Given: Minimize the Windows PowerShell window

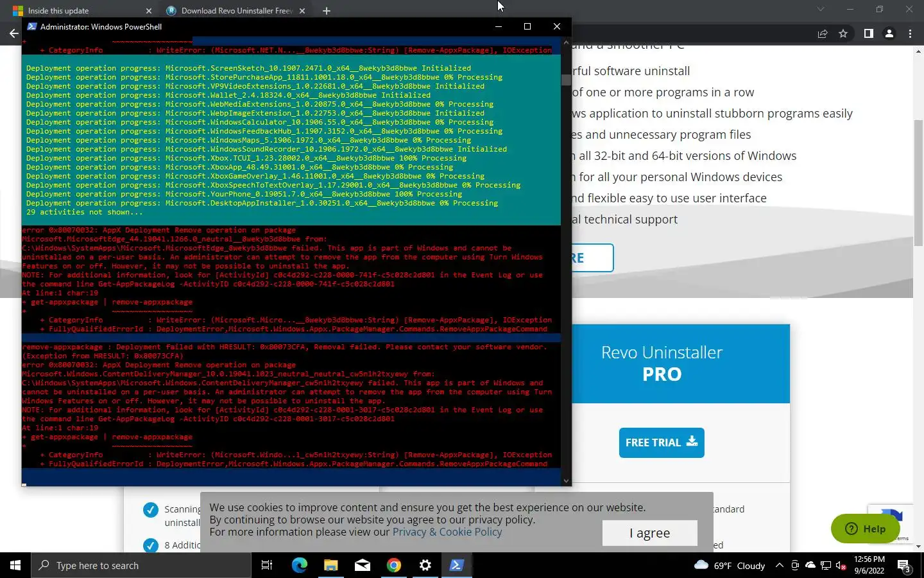Looking at the screenshot, I should (x=499, y=26).
